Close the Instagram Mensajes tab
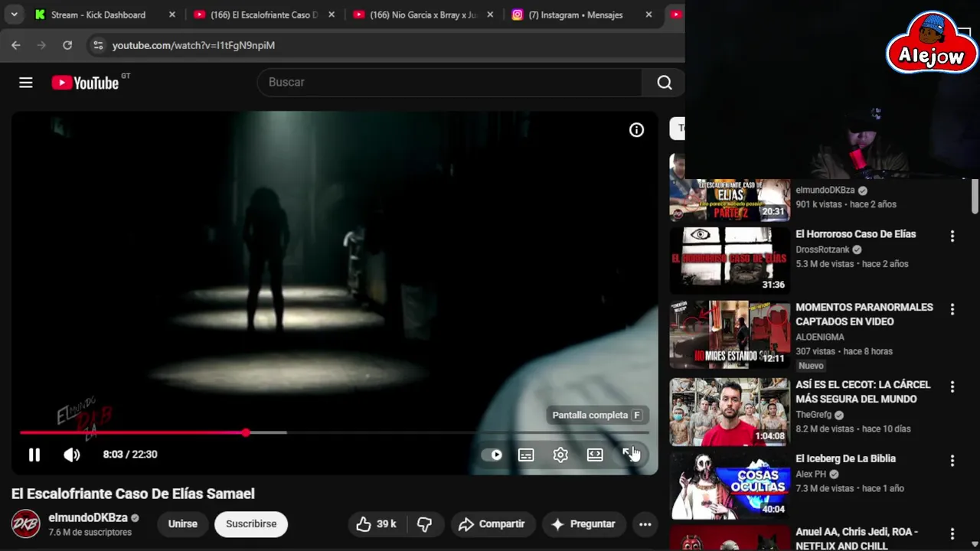This screenshot has width=980, height=551. tap(648, 15)
